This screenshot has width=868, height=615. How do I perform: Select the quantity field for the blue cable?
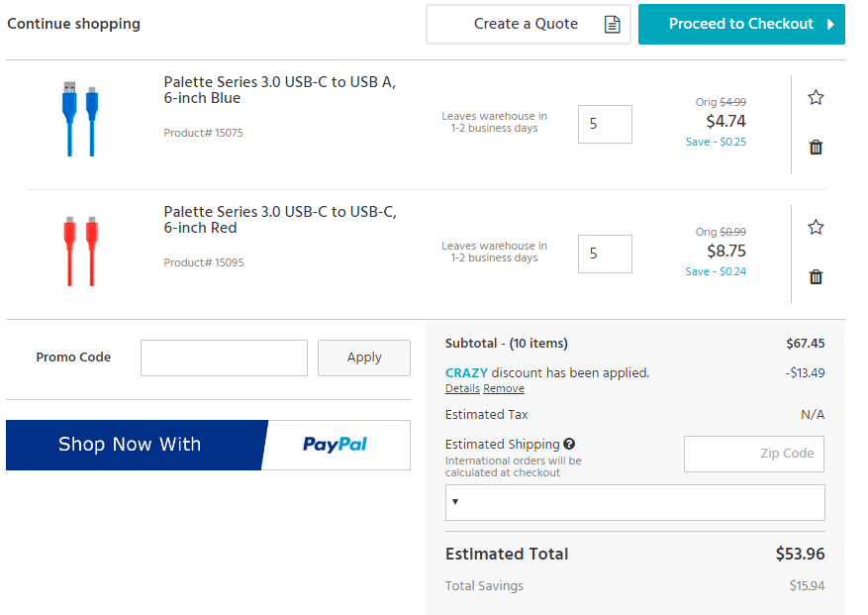click(605, 124)
